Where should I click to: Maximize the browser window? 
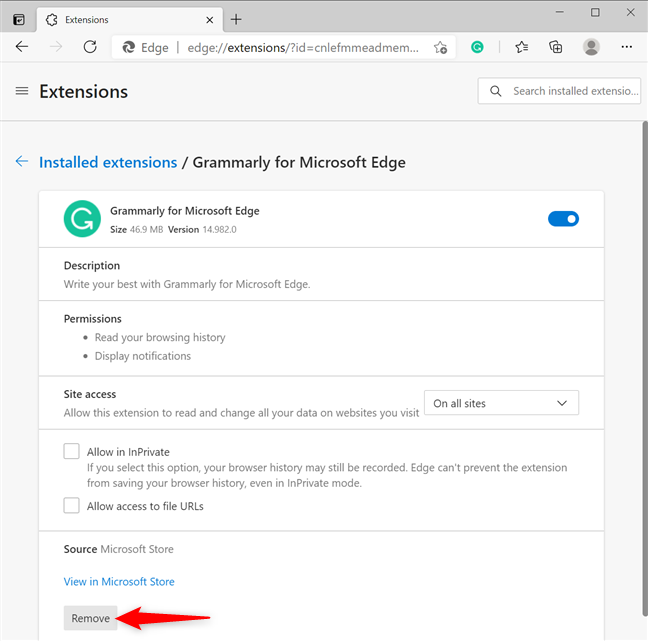tap(595, 12)
